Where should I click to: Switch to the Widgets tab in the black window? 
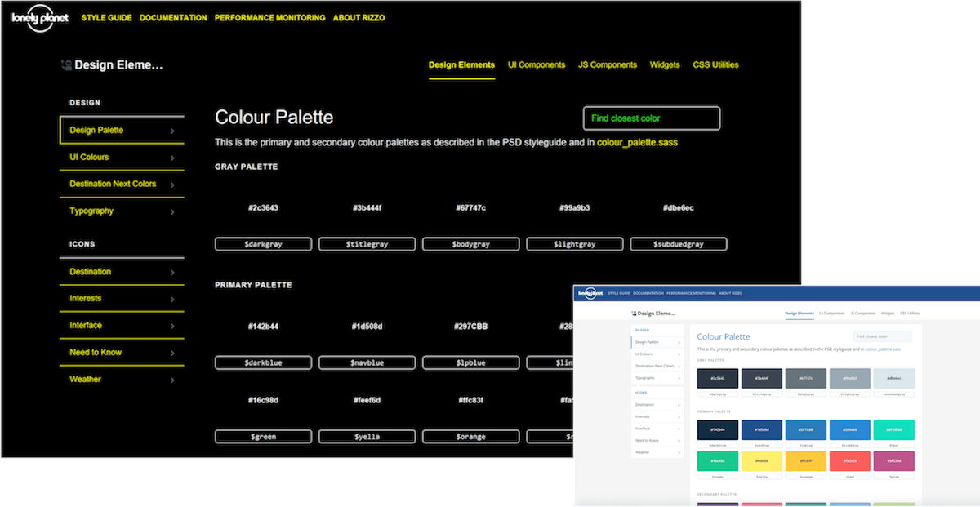[x=665, y=65]
